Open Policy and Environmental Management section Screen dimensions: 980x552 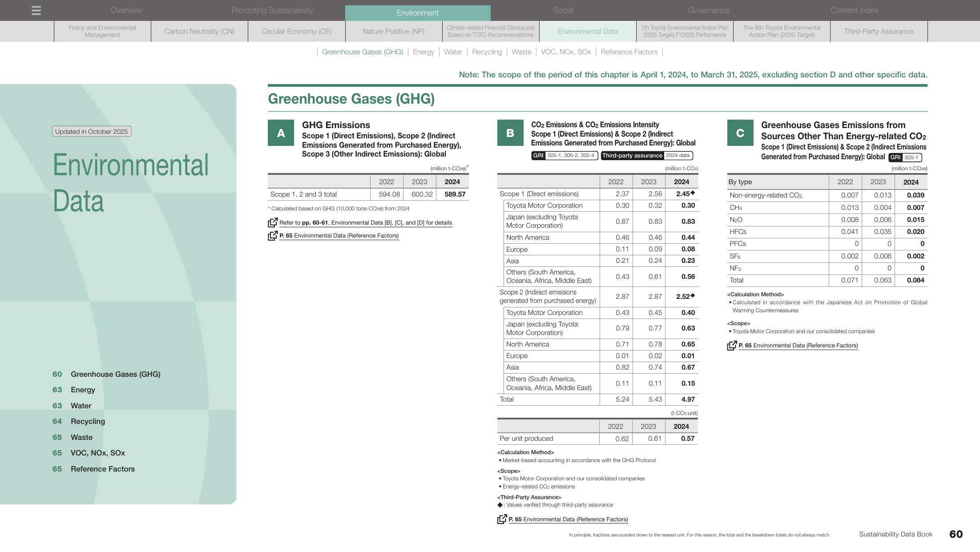(x=102, y=31)
